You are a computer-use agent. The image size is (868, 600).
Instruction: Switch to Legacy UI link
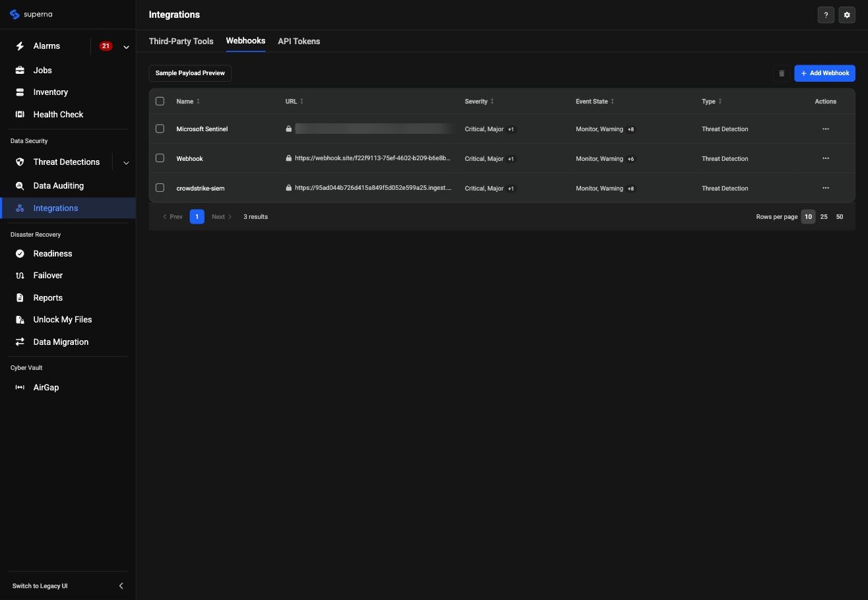[x=40, y=585]
